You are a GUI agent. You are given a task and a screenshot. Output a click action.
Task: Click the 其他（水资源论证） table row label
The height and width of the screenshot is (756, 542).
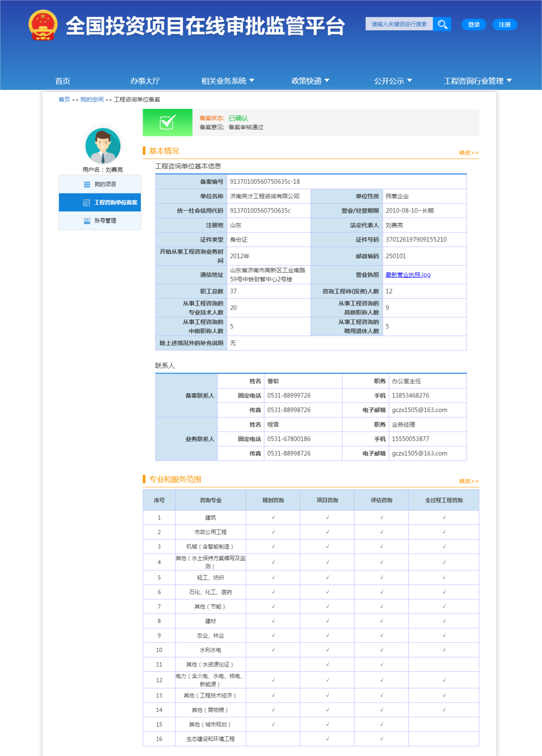click(x=210, y=665)
